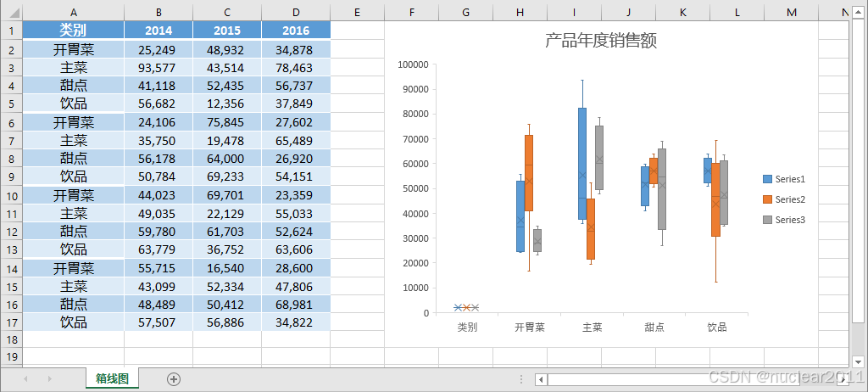
Task: Click the horizontal scrollbar left arrow
Action: point(542,379)
